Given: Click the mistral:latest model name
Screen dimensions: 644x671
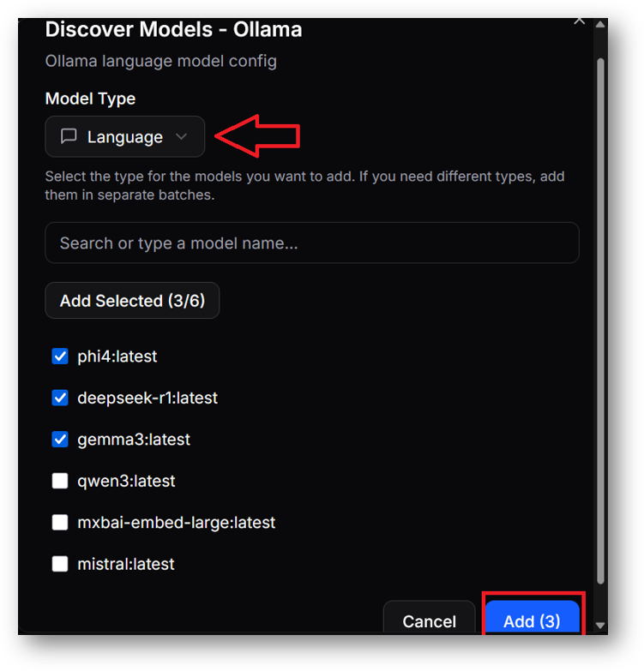Looking at the screenshot, I should pyautogui.click(x=125, y=564).
